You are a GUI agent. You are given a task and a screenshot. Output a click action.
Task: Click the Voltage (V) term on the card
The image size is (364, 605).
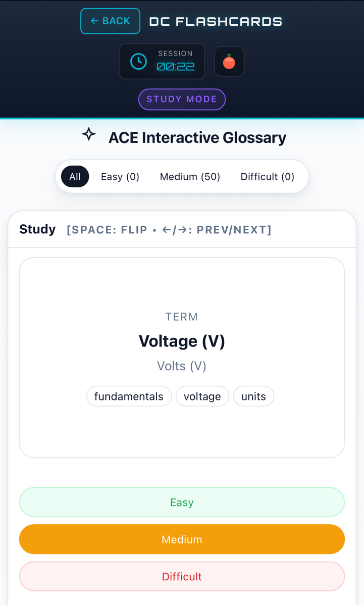pos(182,341)
